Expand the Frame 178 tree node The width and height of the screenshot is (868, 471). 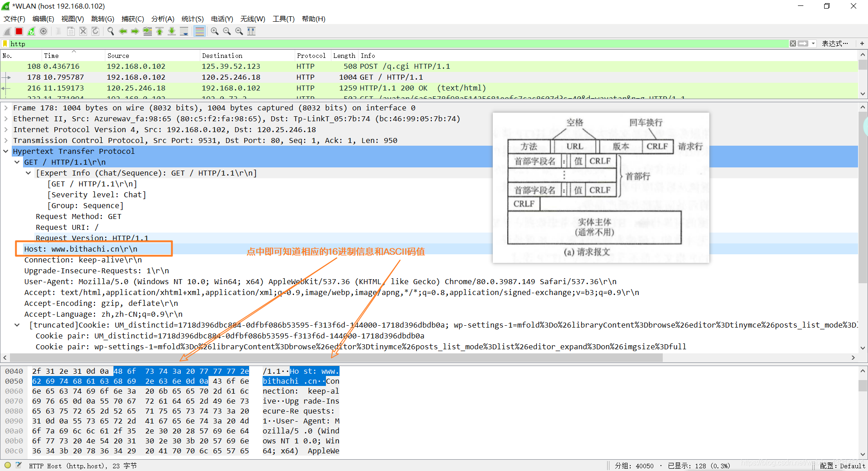pos(6,108)
